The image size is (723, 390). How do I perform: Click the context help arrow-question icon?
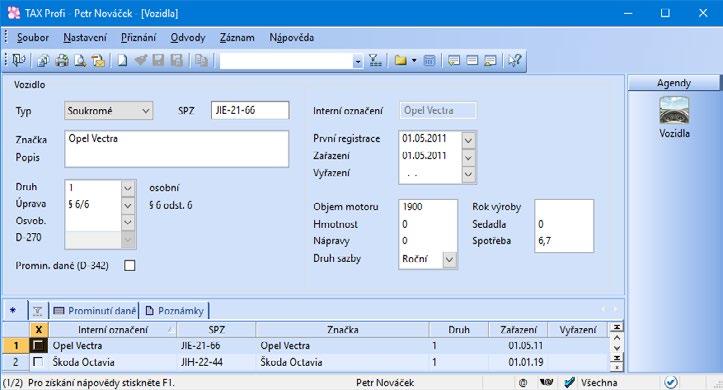coord(514,60)
